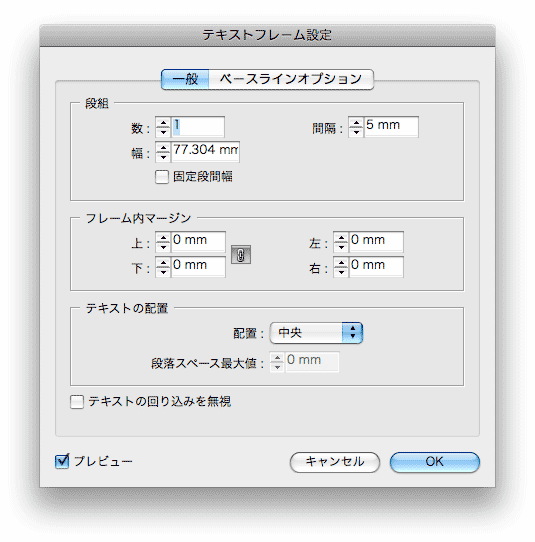The height and width of the screenshot is (542, 535).
Task: Increase 上 top margin with stepper up arrow
Action: [x=163, y=237]
